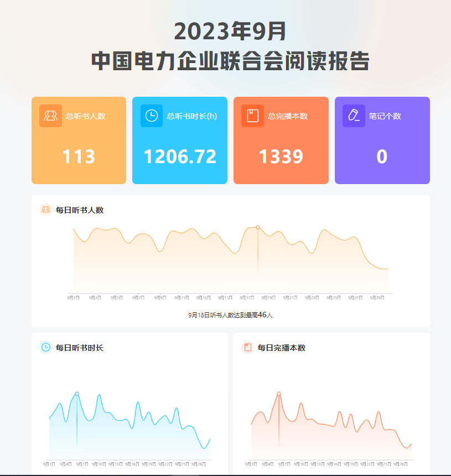Click 9月19日 on the 每日完播本数 axis

point(351,464)
